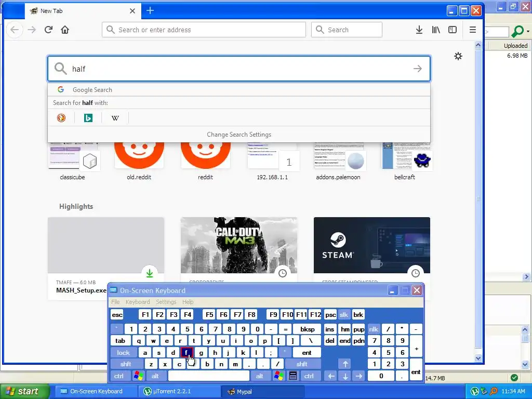Click the psc print screen key
Screen dimensions: 532x399
330,314
